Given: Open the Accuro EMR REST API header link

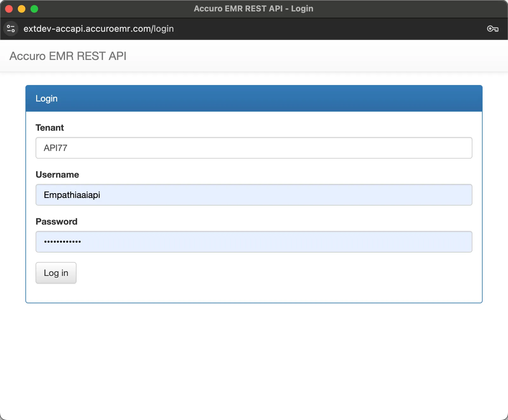Looking at the screenshot, I should (68, 56).
